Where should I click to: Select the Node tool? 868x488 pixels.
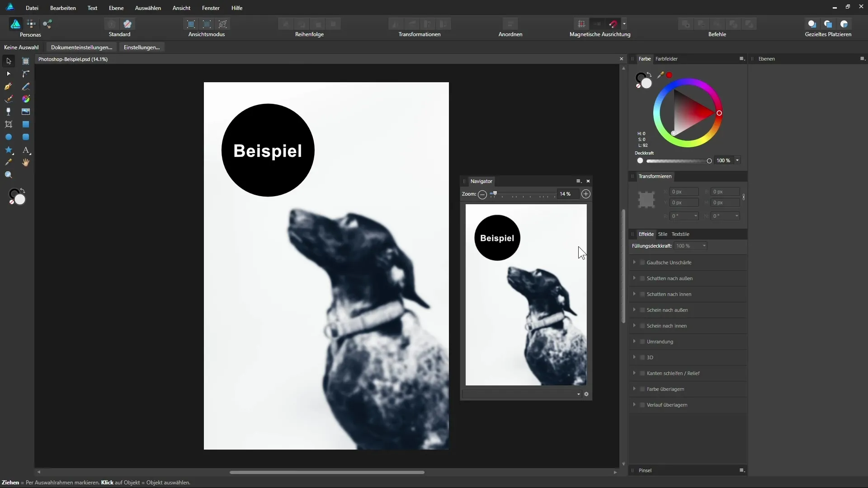(9, 74)
